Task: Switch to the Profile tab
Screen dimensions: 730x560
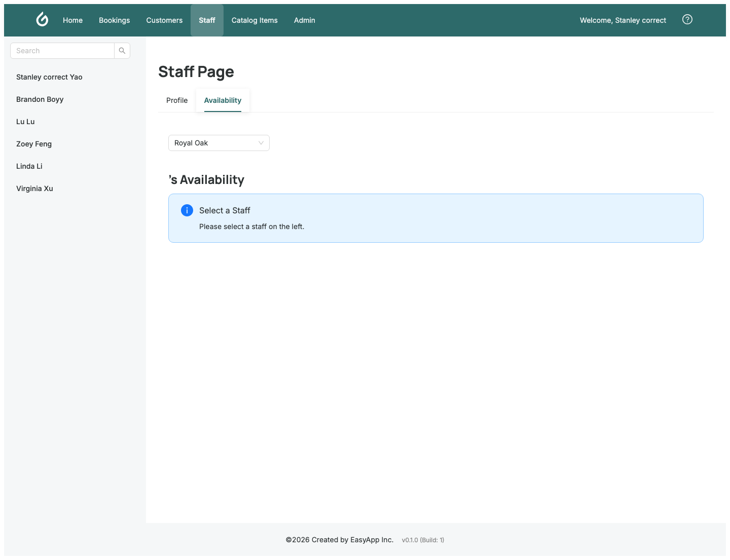Action: tap(177, 100)
